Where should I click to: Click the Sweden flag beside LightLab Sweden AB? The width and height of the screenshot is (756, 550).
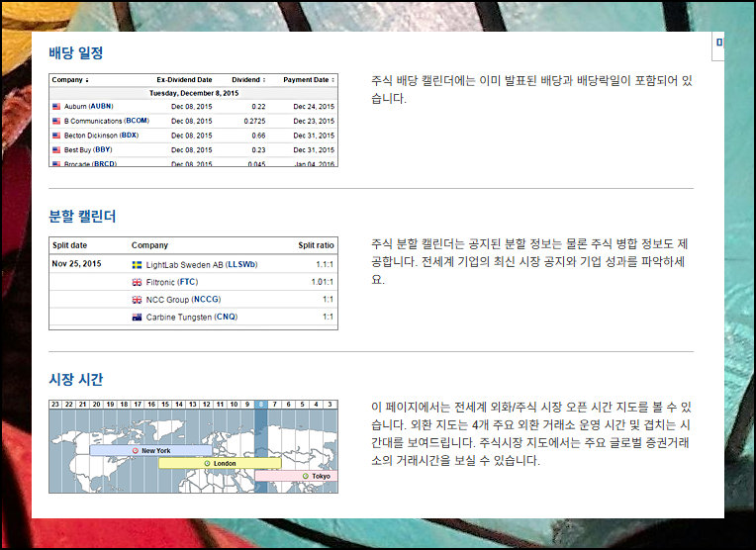[x=137, y=265]
